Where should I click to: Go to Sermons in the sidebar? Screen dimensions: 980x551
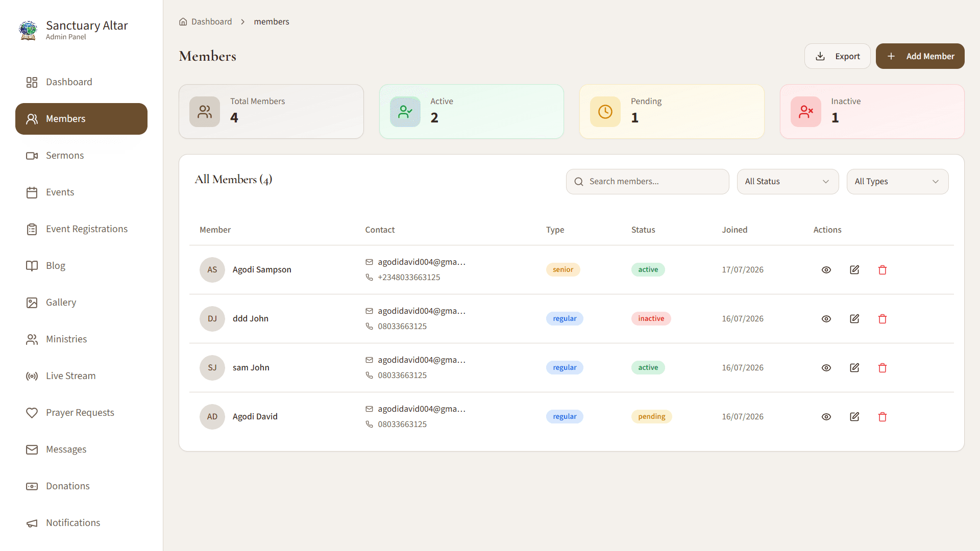(x=81, y=156)
